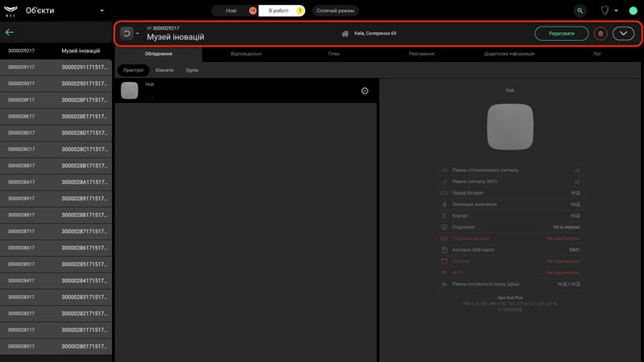Select the Кімнати sub-tab
The width and height of the screenshot is (644, 362).
coord(164,70)
